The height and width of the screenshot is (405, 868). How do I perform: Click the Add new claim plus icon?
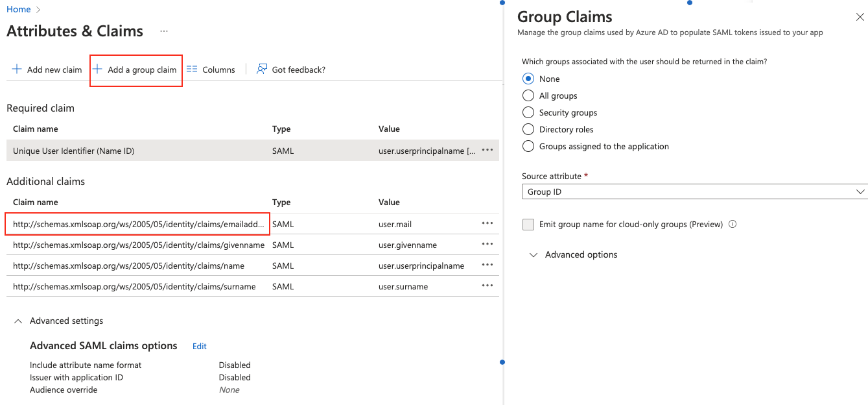point(17,69)
